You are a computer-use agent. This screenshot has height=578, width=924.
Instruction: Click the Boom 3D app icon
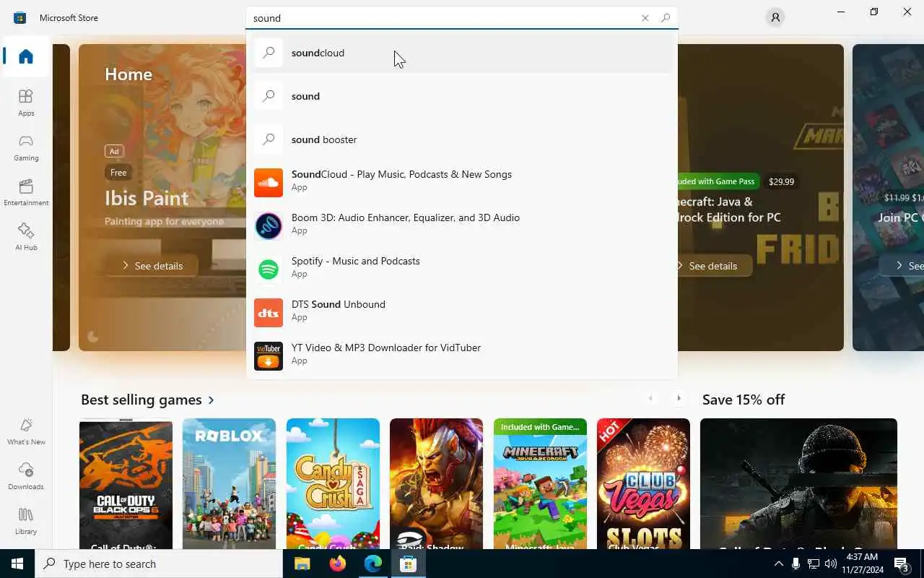[269, 226]
